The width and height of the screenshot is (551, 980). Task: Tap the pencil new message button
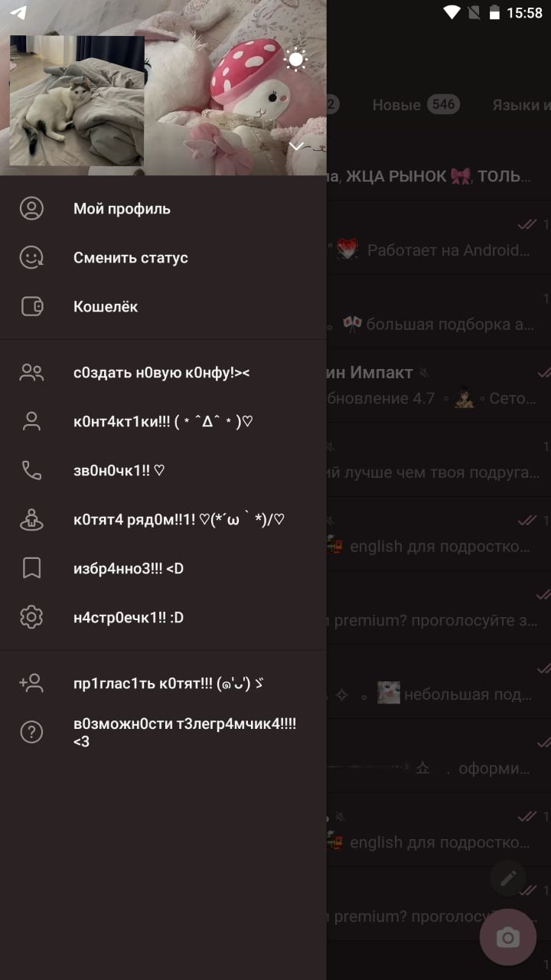508,878
